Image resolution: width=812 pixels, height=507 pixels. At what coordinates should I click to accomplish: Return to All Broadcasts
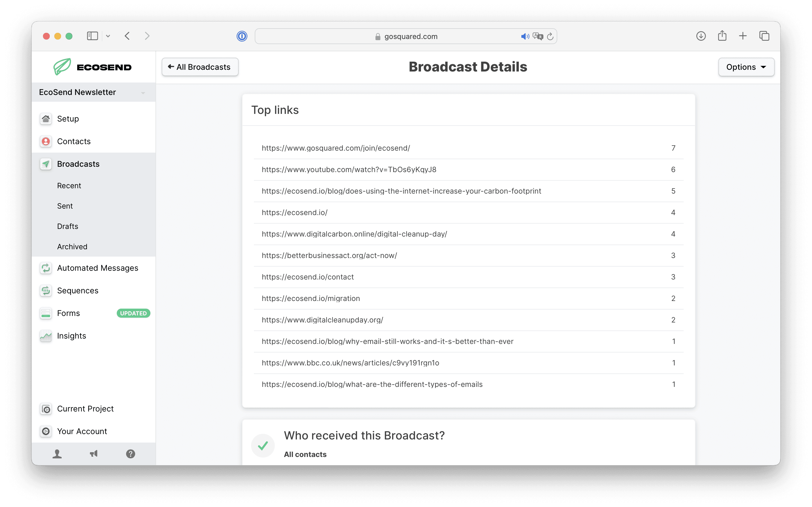[x=200, y=67]
